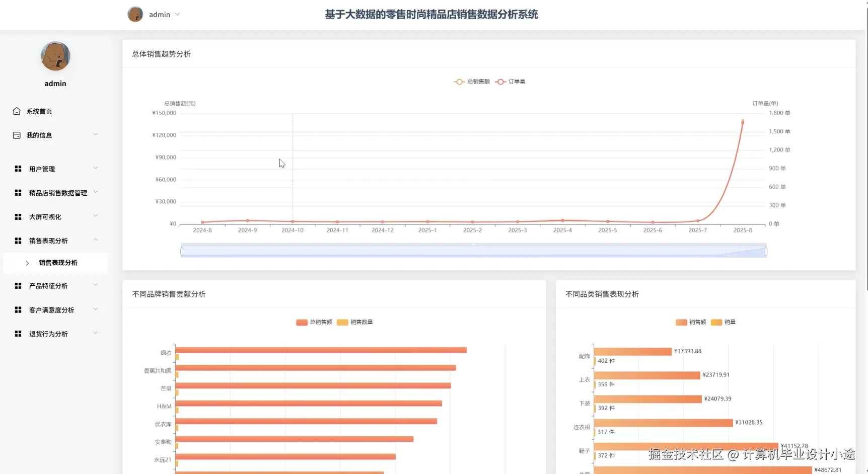Click the 2024-9 data point on the trend line
Image resolution: width=868 pixels, height=474 pixels.
point(247,221)
